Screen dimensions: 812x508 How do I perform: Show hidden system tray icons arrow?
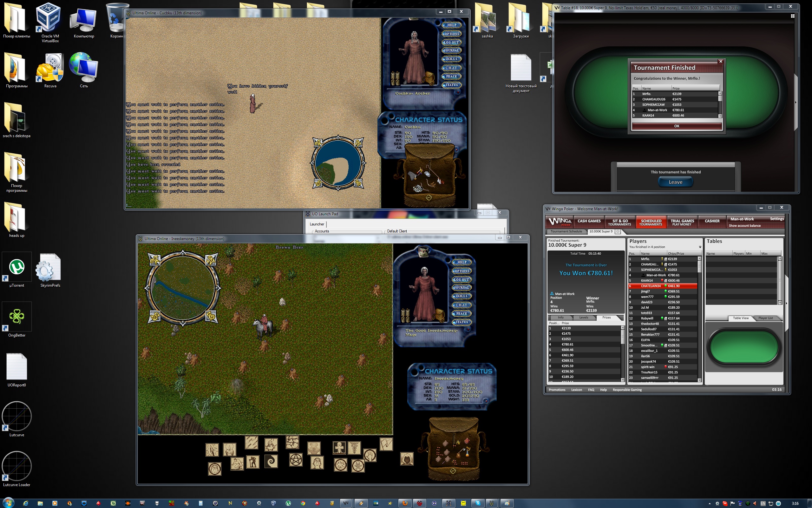pyautogui.click(x=709, y=504)
